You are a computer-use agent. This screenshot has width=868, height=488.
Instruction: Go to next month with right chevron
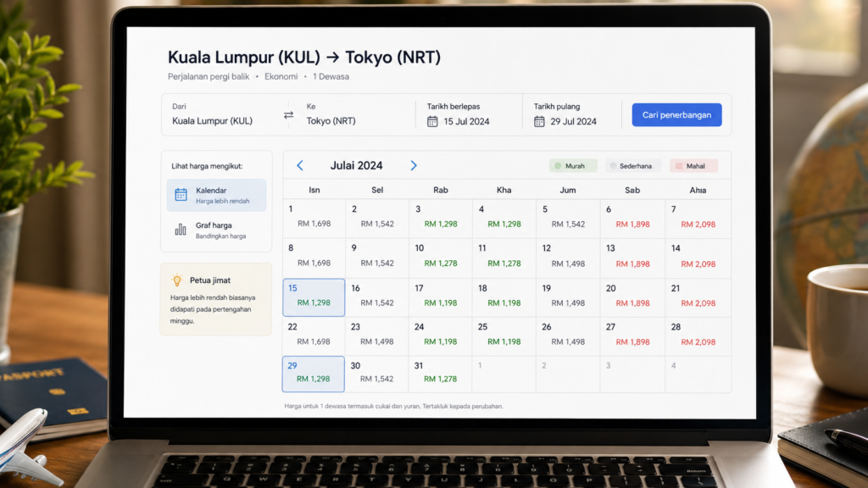point(414,165)
